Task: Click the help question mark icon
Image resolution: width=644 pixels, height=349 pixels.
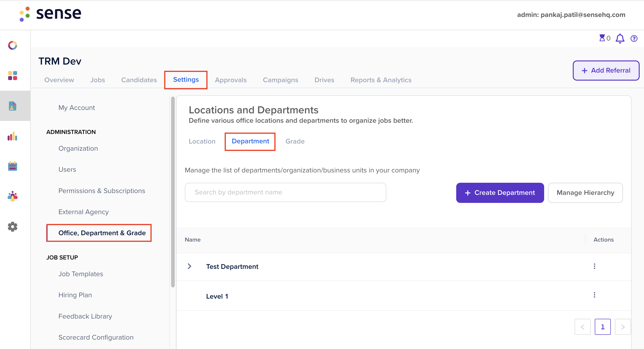Action: (634, 38)
